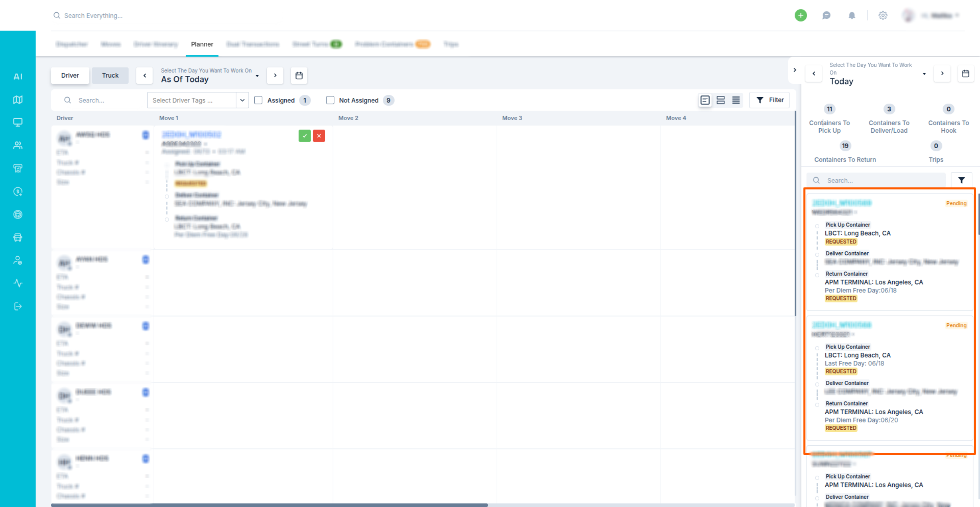Open the AI section in sidebar
980x507 pixels.
(x=18, y=76)
